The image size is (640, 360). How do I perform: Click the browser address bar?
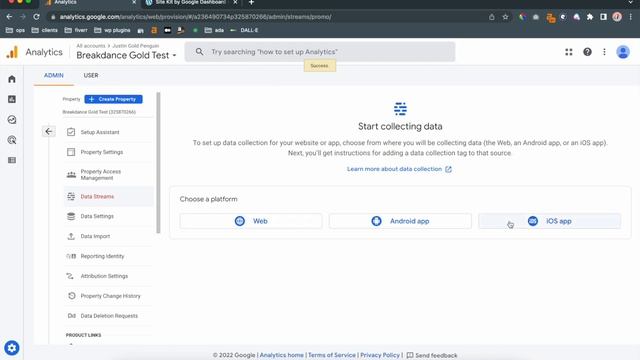269,17
